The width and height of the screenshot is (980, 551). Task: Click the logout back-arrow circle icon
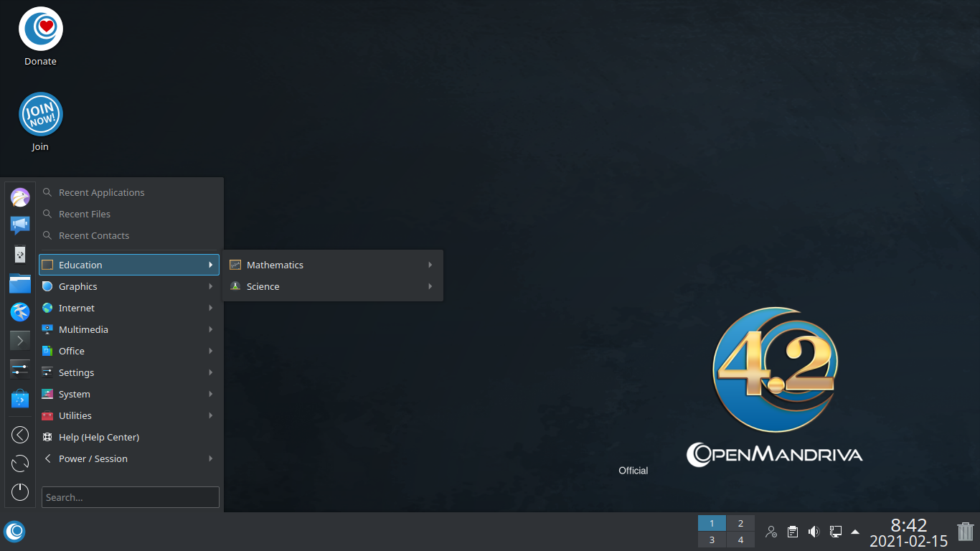[20, 435]
